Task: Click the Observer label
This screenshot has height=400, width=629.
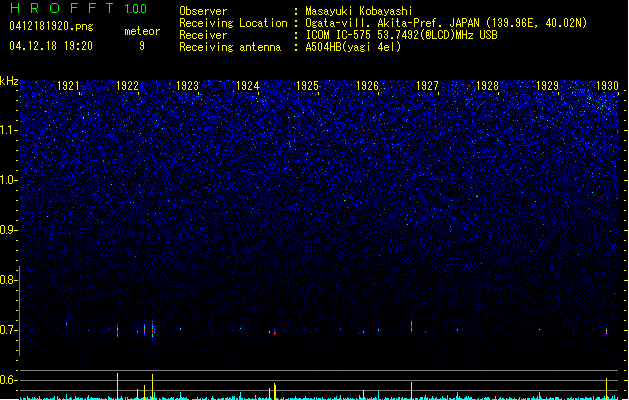Action: click(x=203, y=11)
